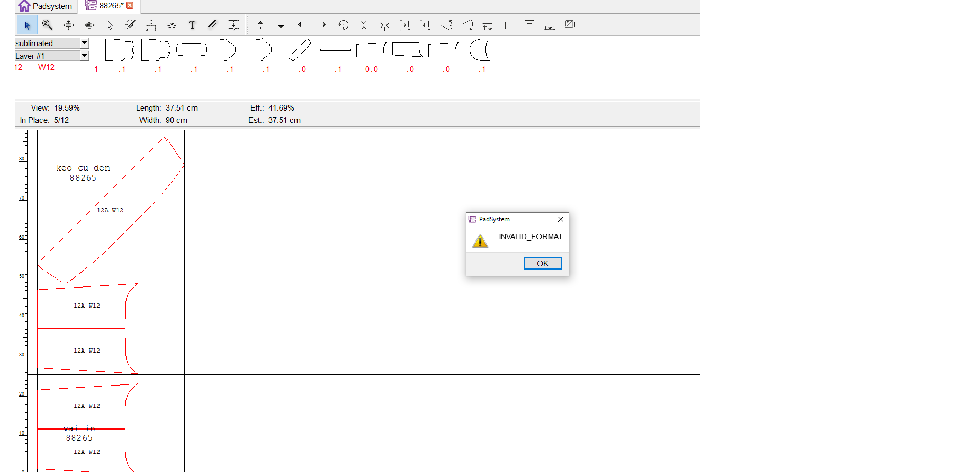Click the move down arrow icon

[281, 25]
